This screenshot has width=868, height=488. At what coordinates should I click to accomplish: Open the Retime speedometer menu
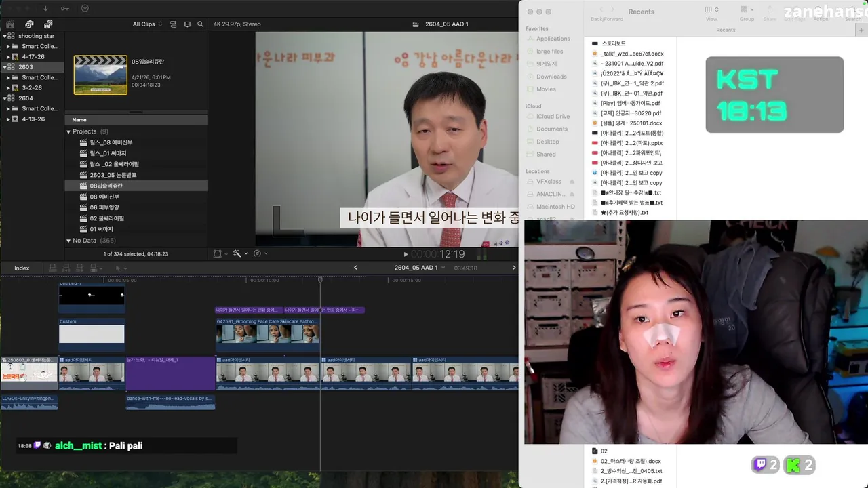tap(260, 253)
